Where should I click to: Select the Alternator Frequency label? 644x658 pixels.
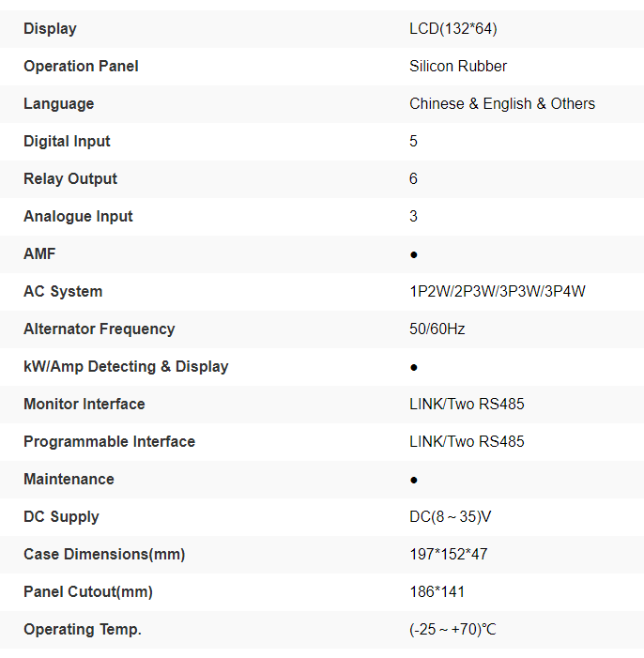(99, 329)
